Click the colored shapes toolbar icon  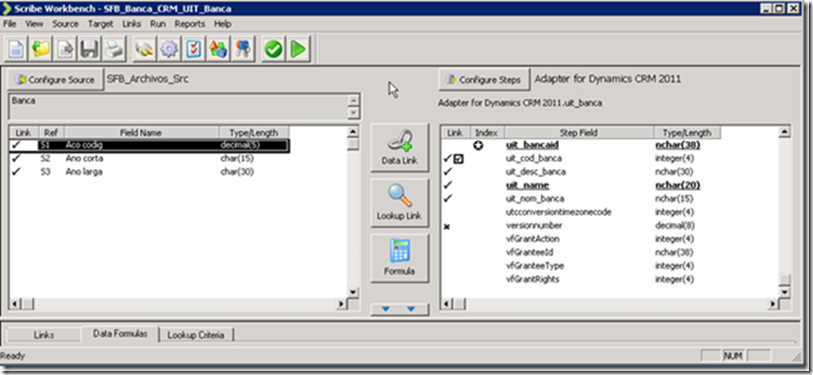[x=218, y=50]
